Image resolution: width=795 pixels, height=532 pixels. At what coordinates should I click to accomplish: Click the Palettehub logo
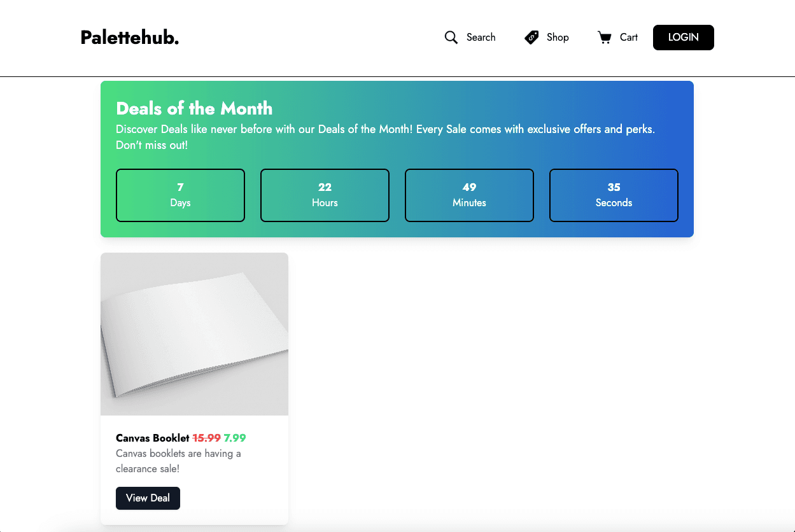click(x=130, y=38)
